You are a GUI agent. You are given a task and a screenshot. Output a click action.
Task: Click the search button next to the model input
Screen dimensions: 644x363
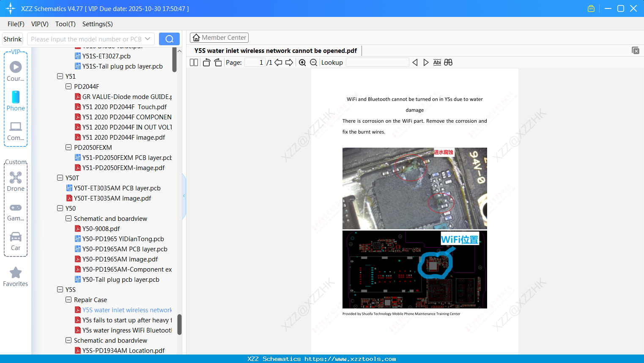tap(169, 39)
